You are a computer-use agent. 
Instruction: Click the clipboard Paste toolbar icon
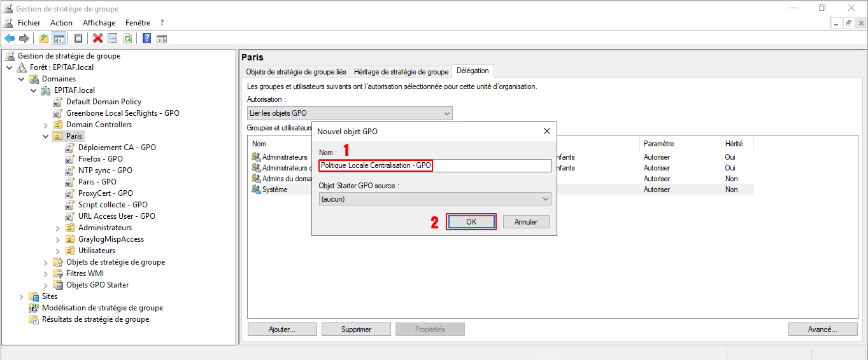pos(78,38)
